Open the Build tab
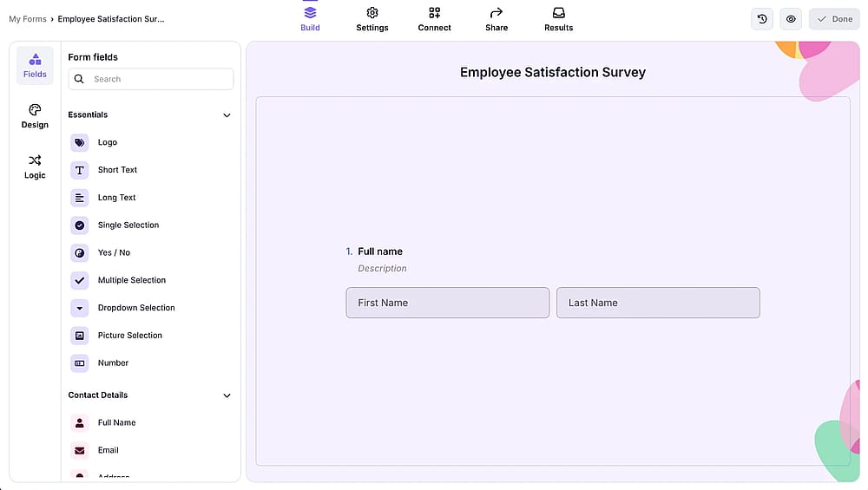The image size is (868, 490). pos(310,19)
